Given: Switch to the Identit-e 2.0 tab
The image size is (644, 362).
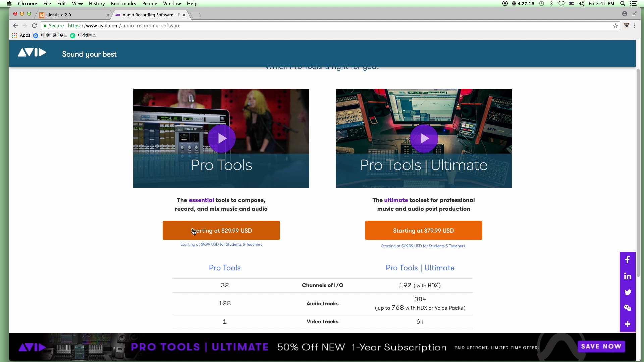Looking at the screenshot, I should pos(71,15).
